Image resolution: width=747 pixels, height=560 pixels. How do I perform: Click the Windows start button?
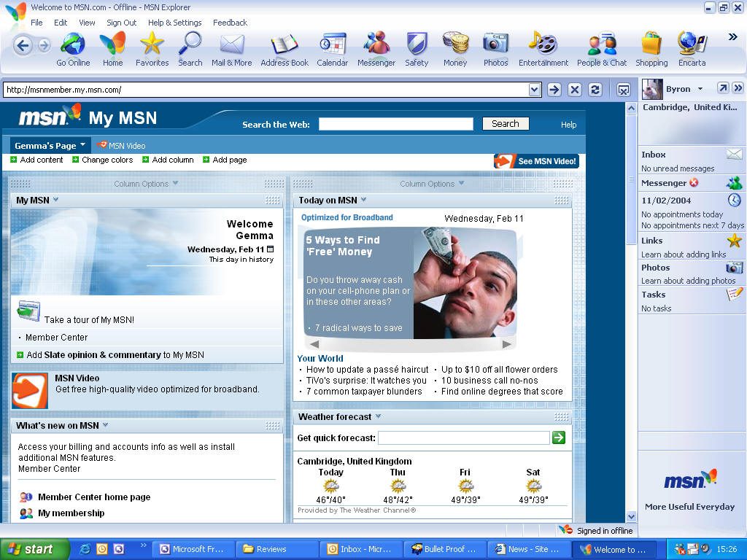coord(34,549)
